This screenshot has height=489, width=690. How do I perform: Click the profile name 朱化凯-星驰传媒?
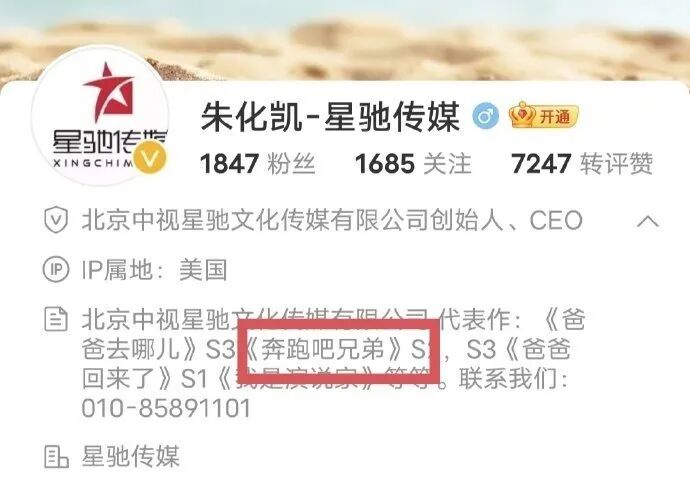point(330,117)
